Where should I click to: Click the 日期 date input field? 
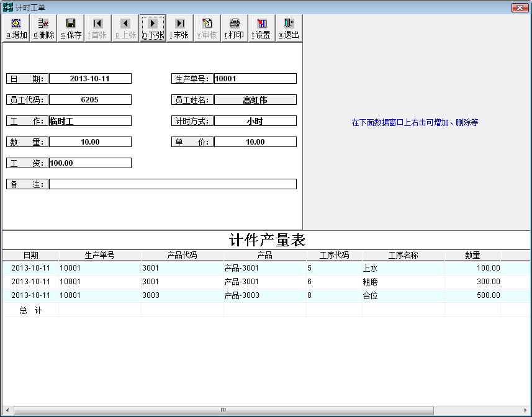(x=90, y=79)
